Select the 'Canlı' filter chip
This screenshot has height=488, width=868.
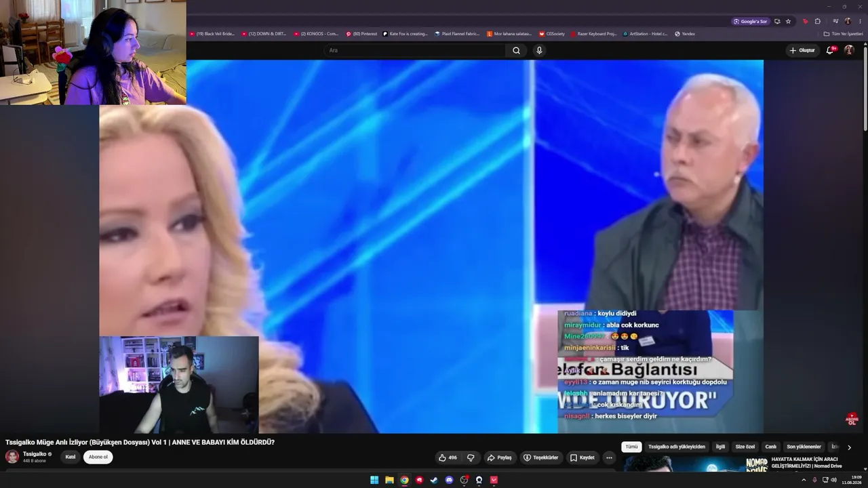coord(771,447)
